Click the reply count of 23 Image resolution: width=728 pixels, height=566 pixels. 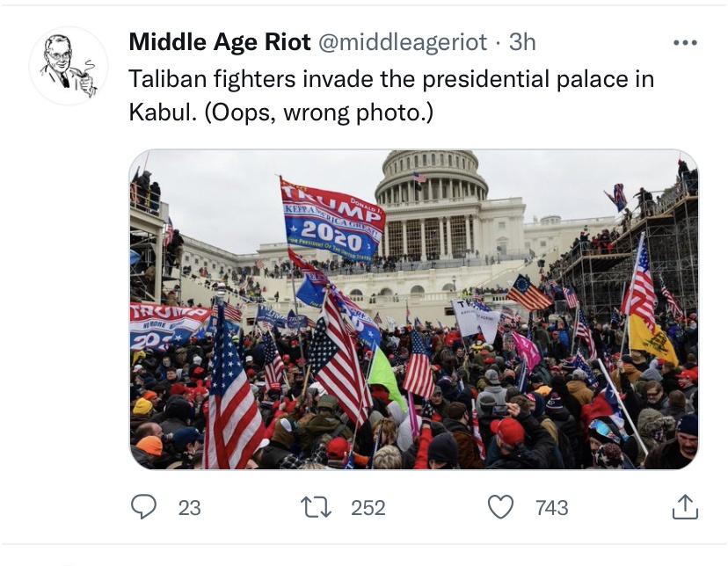pyautogui.click(x=189, y=508)
